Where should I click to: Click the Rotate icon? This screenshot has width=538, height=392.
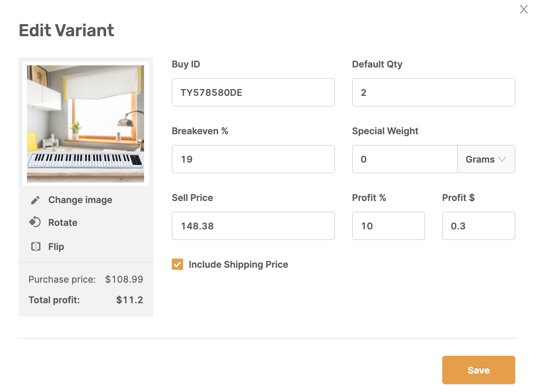[x=35, y=222]
